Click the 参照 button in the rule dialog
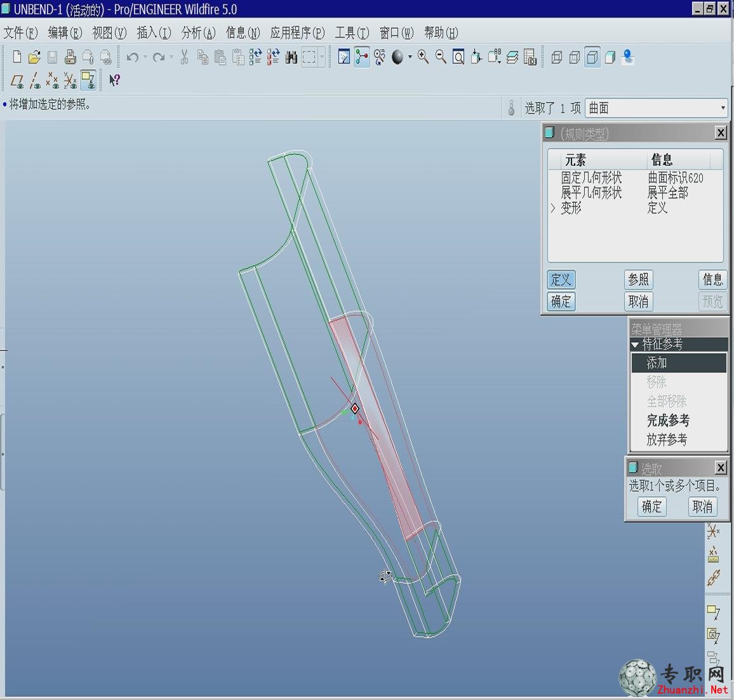Screen dimensions: 734x700 [x=639, y=279]
